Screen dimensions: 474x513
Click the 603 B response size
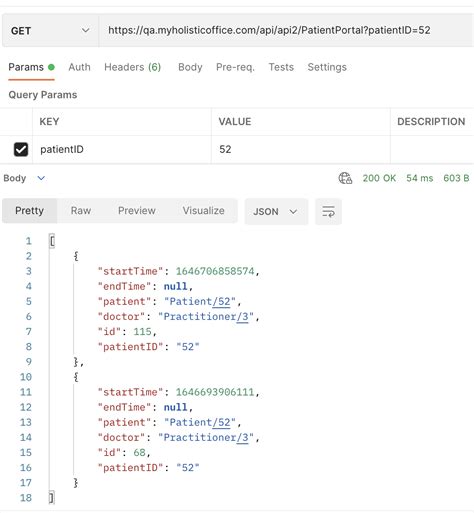456,178
